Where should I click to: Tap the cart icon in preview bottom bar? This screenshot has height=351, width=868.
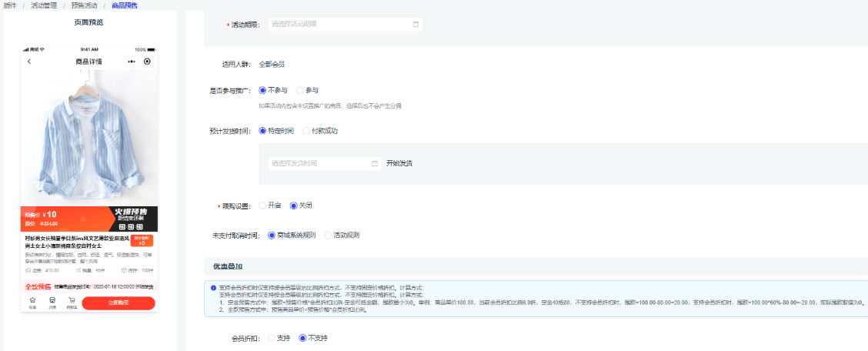[x=72, y=301]
